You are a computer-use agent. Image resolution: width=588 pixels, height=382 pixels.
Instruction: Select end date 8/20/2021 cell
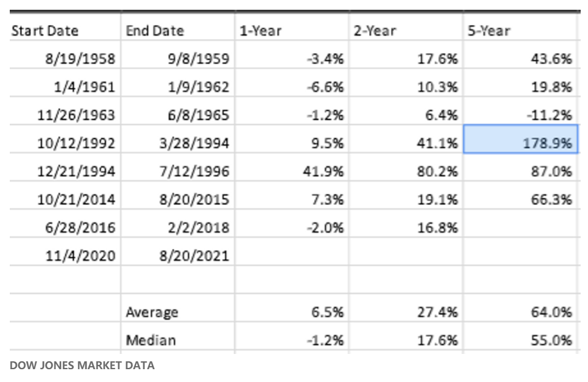coord(195,256)
